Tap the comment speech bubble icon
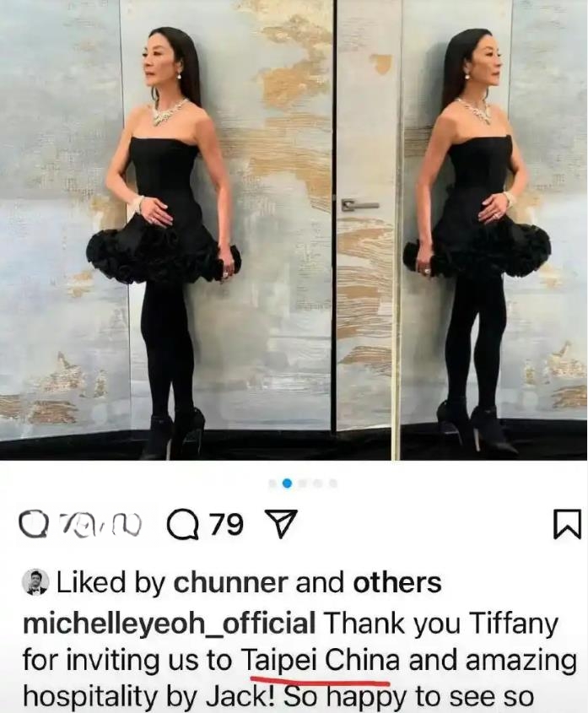 (x=183, y=524)
